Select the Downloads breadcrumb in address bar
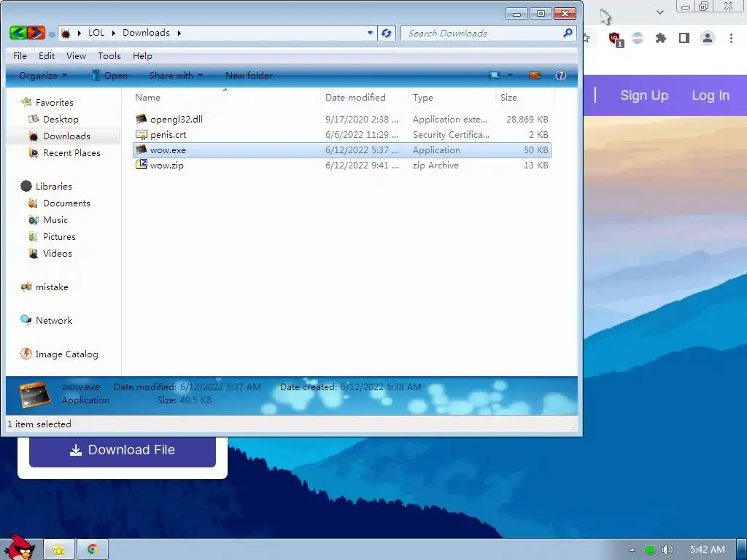 (146, 33)
